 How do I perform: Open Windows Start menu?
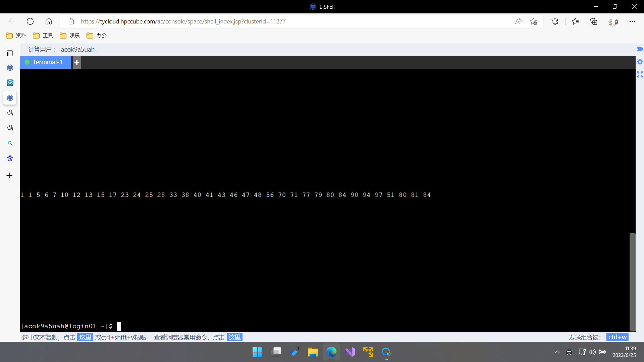click(x=257, y=352)
